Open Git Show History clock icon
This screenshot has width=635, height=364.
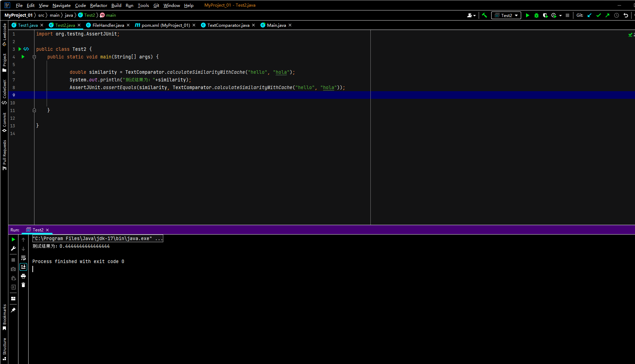(x=617, y=15)
